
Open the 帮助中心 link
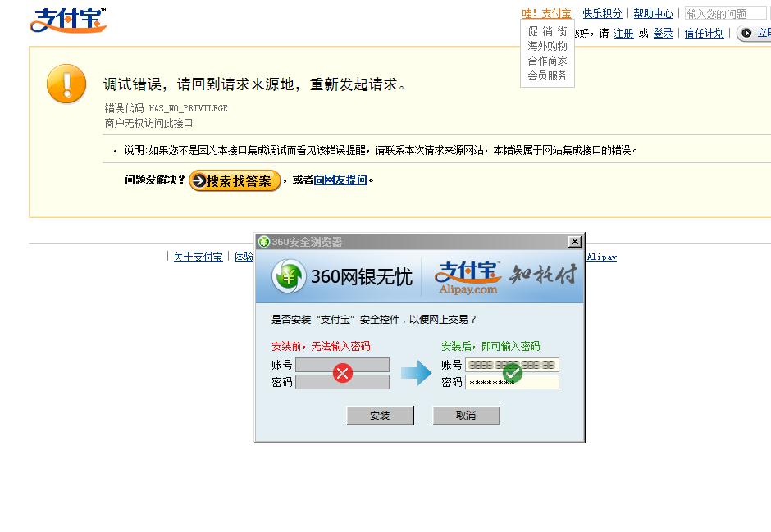[x=653, y=14]
